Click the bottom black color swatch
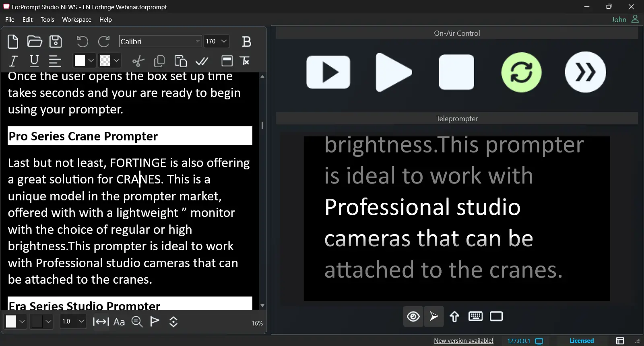This screenshot has width=644, height=346. (37, 321)
